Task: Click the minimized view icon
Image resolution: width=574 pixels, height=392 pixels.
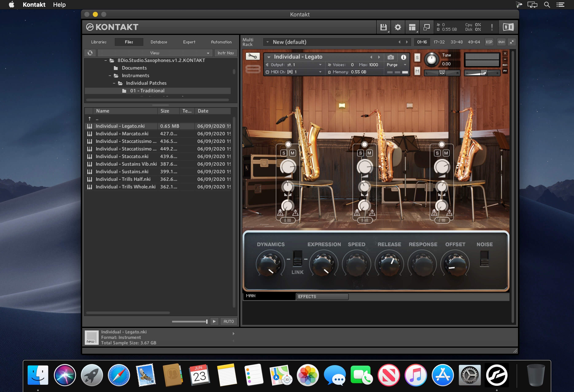Action: [x=427, y=27]
